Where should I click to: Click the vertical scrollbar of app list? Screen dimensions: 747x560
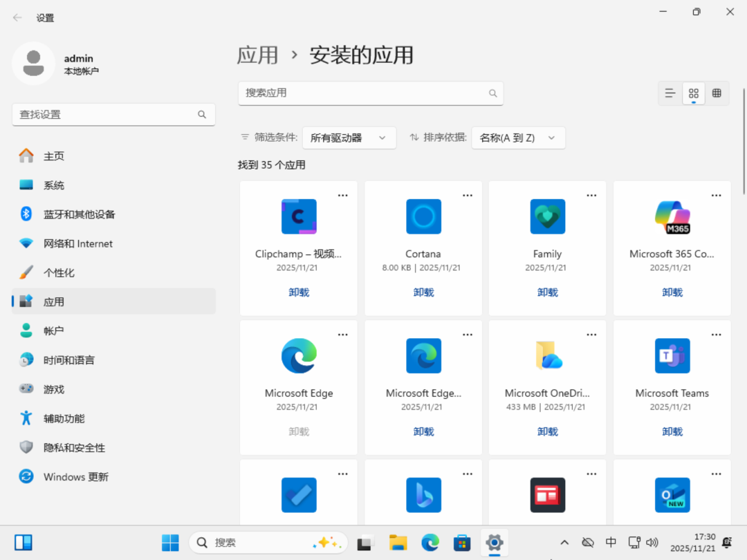click(744, 142)
